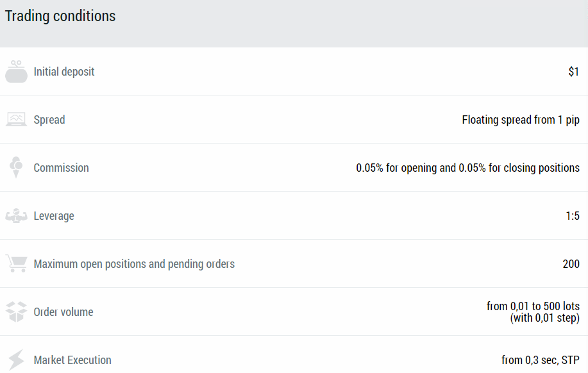This screenshot has height=373, width=588.
Task: Select the Trading conditions heading
Action: click(x=60, y=16)
